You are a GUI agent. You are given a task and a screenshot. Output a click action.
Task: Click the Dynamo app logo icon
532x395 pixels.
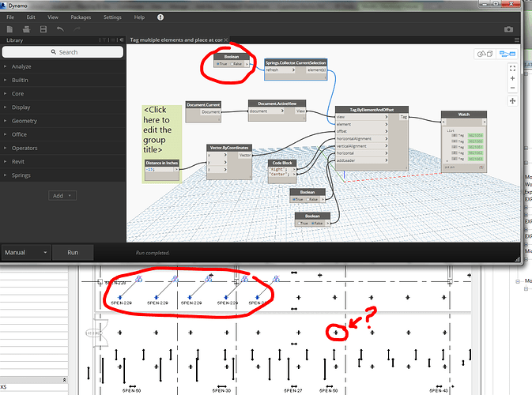[x=3, y=5]
